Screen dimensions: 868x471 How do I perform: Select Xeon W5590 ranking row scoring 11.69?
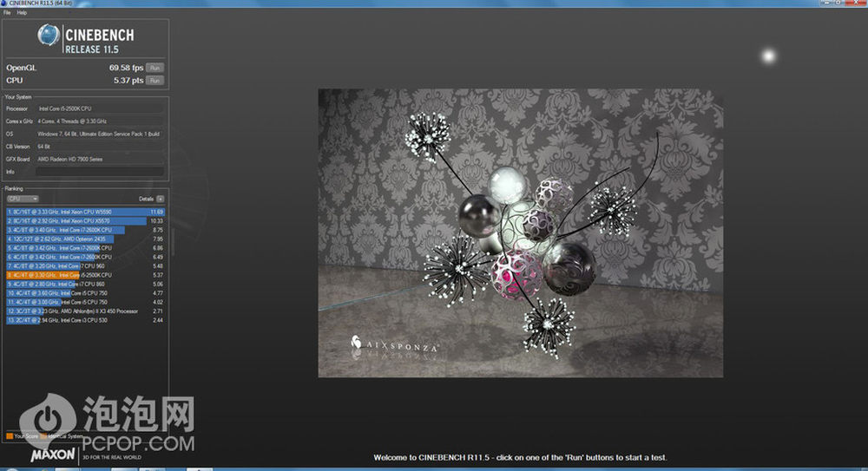[x=85, y=212]
